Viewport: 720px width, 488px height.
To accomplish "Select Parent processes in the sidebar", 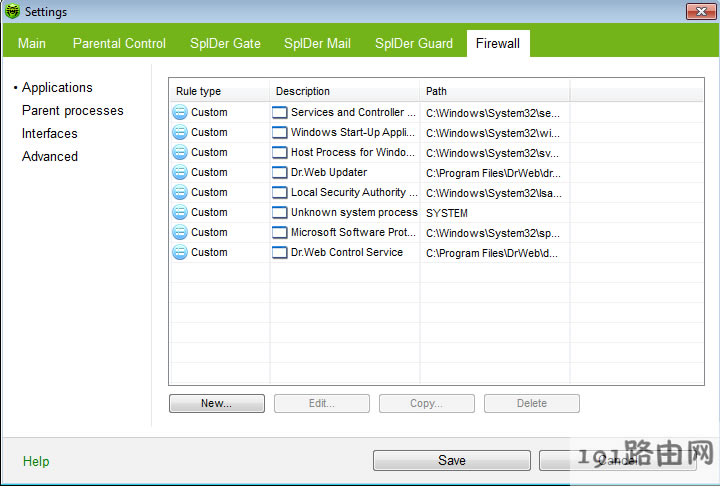I will point(73,110).
